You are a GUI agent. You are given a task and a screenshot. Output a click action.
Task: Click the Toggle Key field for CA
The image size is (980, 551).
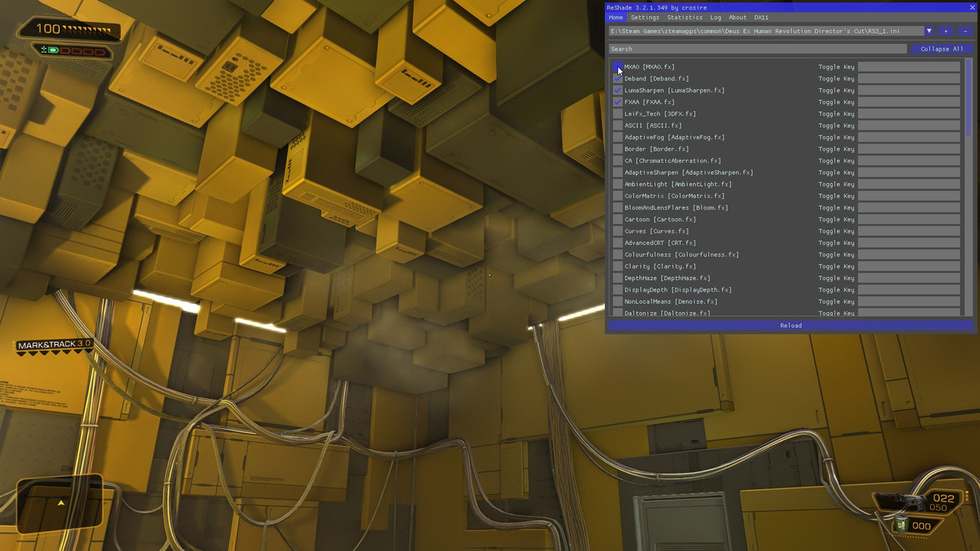tap(909, 161)
